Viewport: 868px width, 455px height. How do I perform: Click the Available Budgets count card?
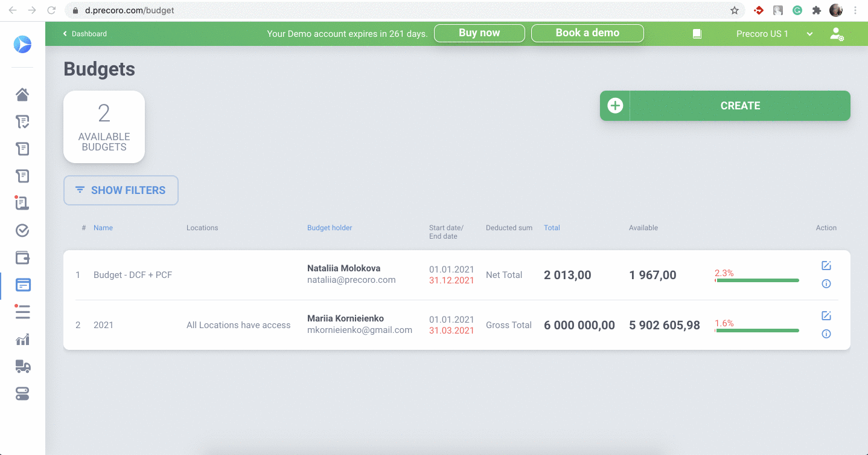(104, 127)
